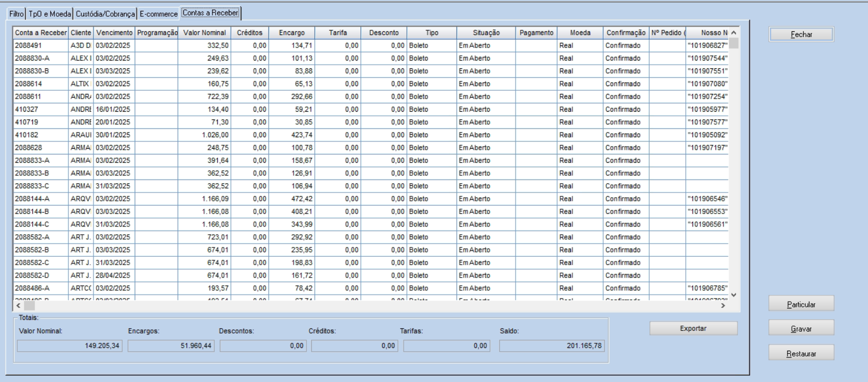Click the Créditos total field
Image resolution: width=868 pixels, height=382 pixels.
pyautogui.click(x=355, y=346)
